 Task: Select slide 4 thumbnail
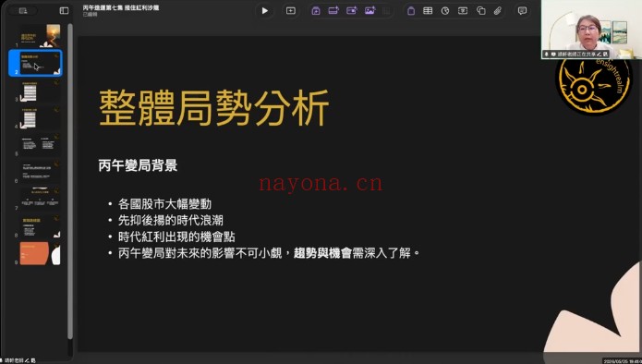pos(41,117)
